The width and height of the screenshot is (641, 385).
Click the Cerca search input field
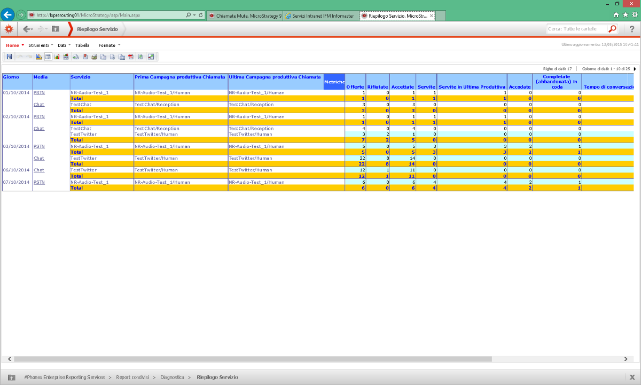(576, 29)
